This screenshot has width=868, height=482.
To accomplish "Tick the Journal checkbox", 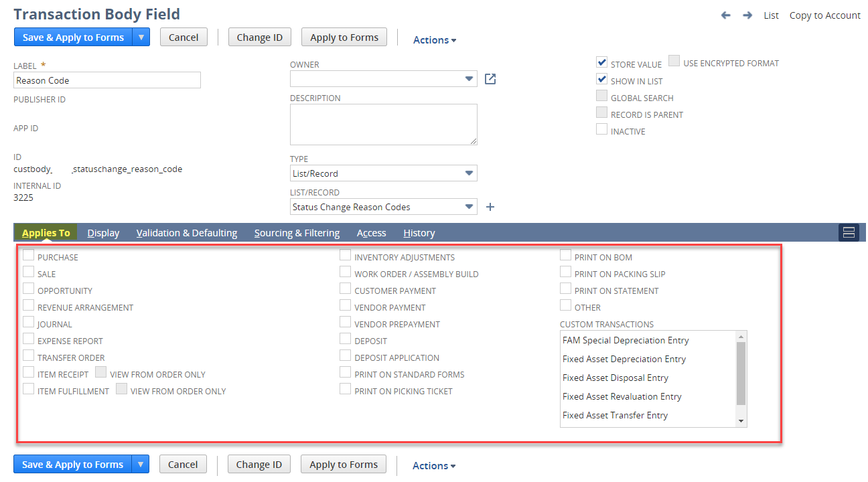I will (x=29, y=322).
